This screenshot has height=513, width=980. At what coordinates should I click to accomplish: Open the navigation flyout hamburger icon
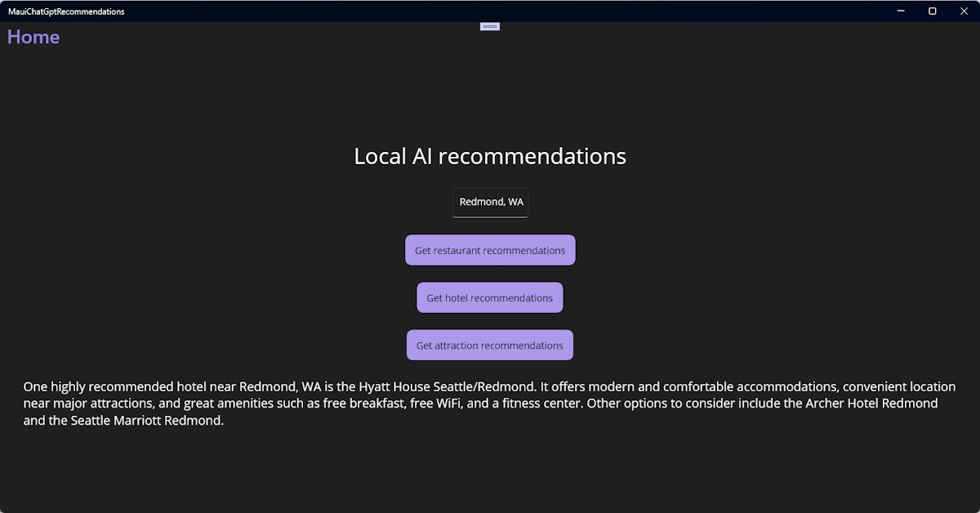(489, 25)
